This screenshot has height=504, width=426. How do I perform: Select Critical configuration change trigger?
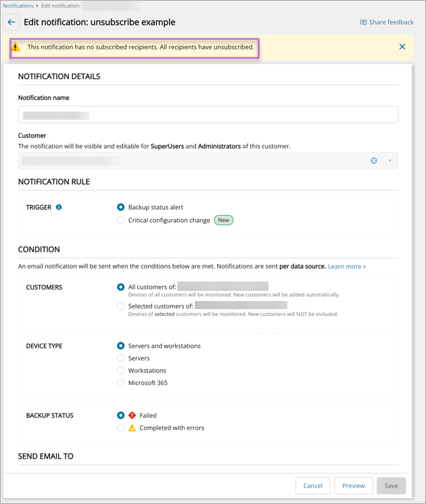pyautogui.click(x=121, y=220)
